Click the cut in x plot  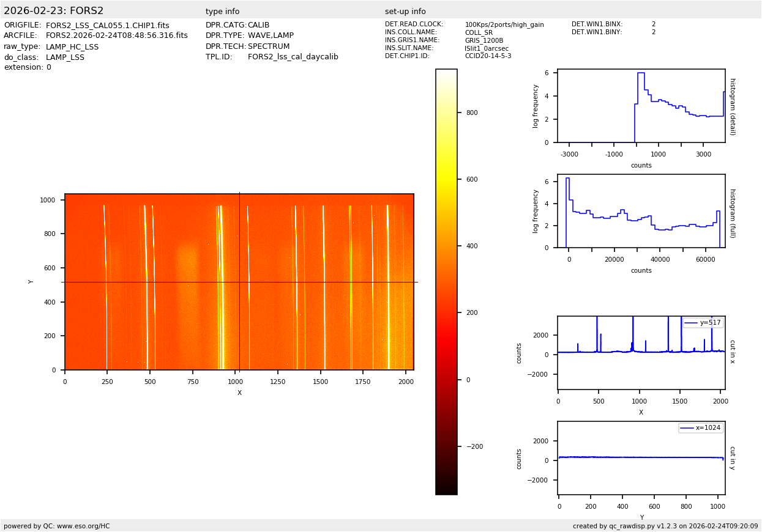641,352
